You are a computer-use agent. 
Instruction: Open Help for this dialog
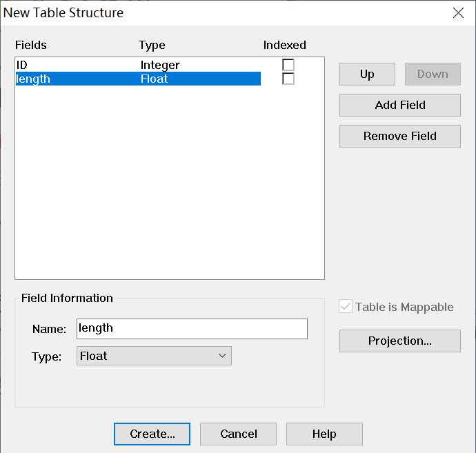(324, 434)
